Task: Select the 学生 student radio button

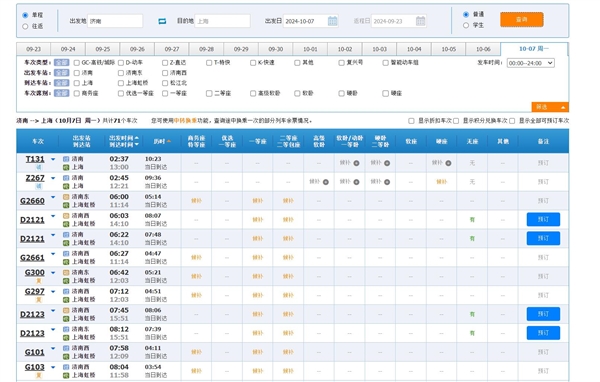Action: pyautogui.click(x=466, y=25)
